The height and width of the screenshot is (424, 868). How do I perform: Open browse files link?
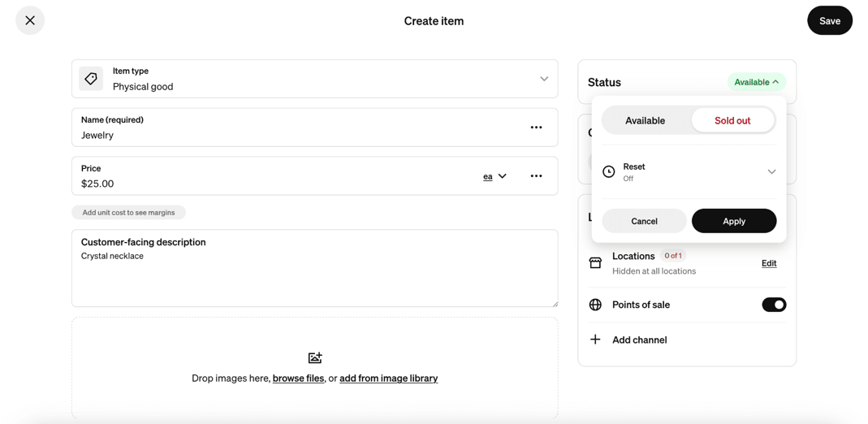coord(298,379)
